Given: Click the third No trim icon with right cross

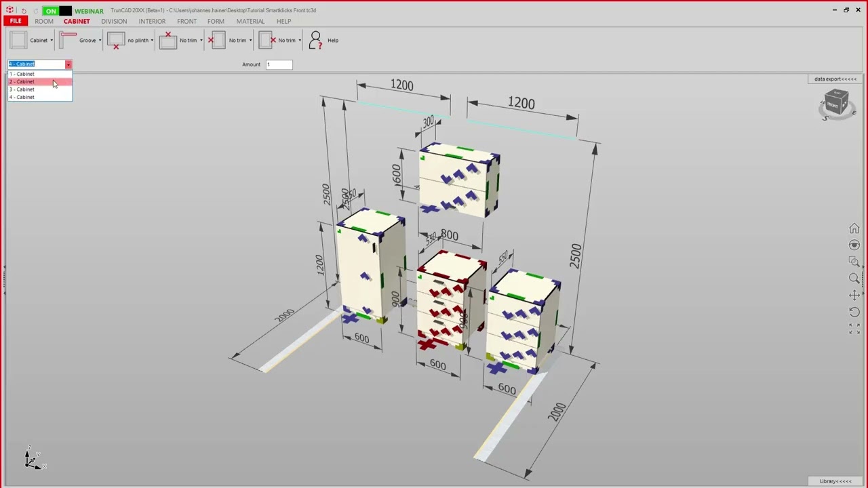Looking at the screenshot, I should coord(267,41).
